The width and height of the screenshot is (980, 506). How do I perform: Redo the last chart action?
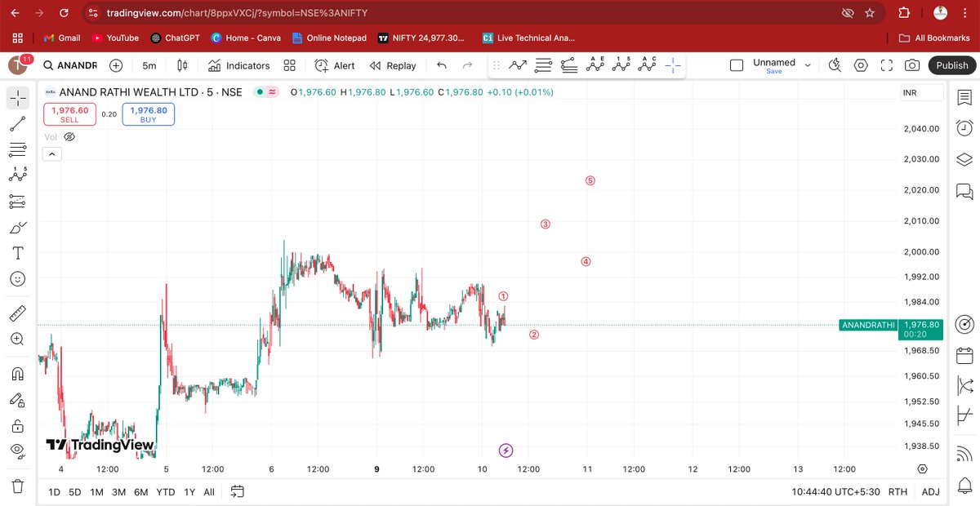pyautogui.click(x=468, y=65)
